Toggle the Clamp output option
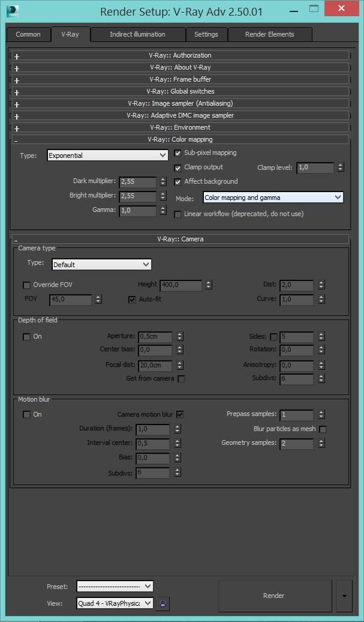Image resolution: width=364 pixels, height=622 pixels. 177,167
